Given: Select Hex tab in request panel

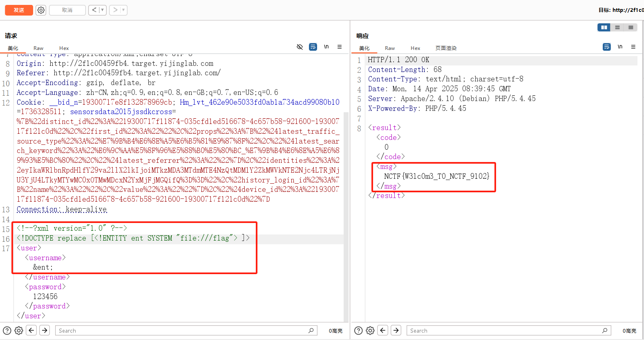Looking at the screenshot, I should (x=64, y=48).
